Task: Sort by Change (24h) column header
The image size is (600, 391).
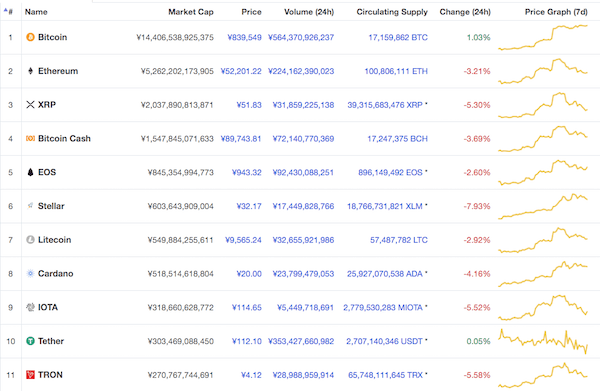Action: click(x=465, y=12)
